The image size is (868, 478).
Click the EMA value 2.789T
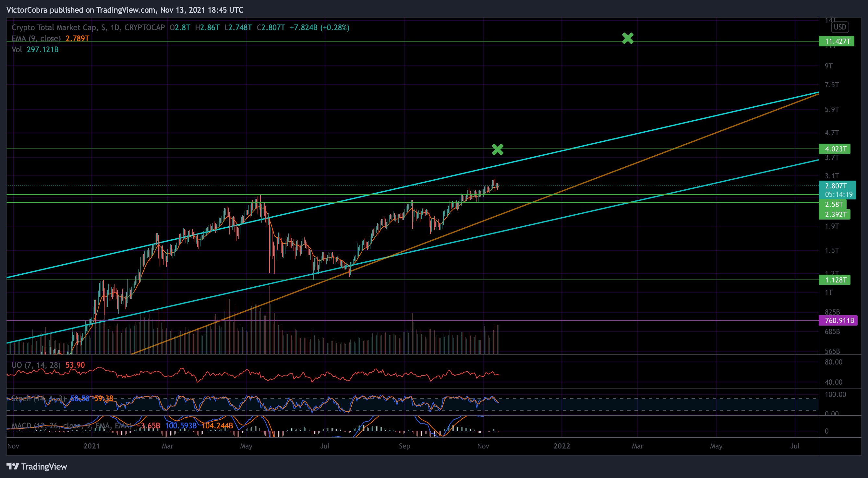coord(77,38)
